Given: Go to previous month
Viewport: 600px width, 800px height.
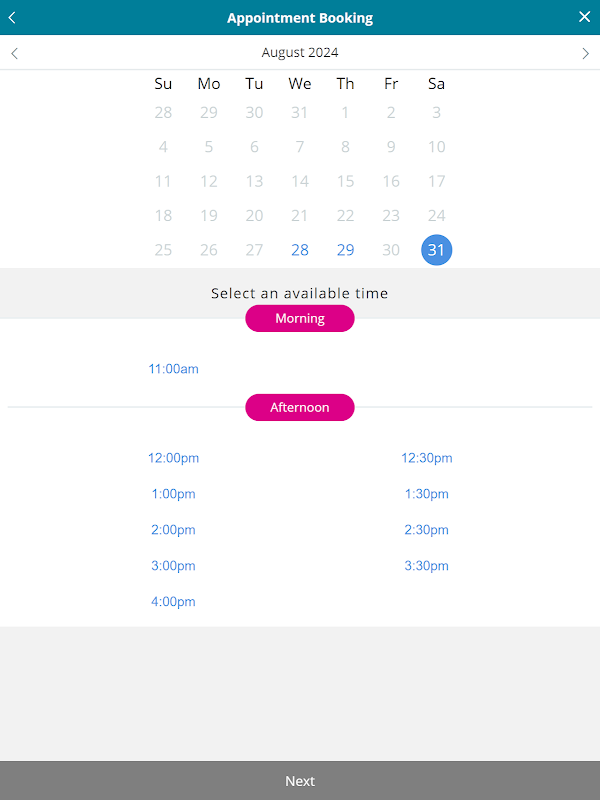Looking at the screenshot, I should tap(14, 53).
